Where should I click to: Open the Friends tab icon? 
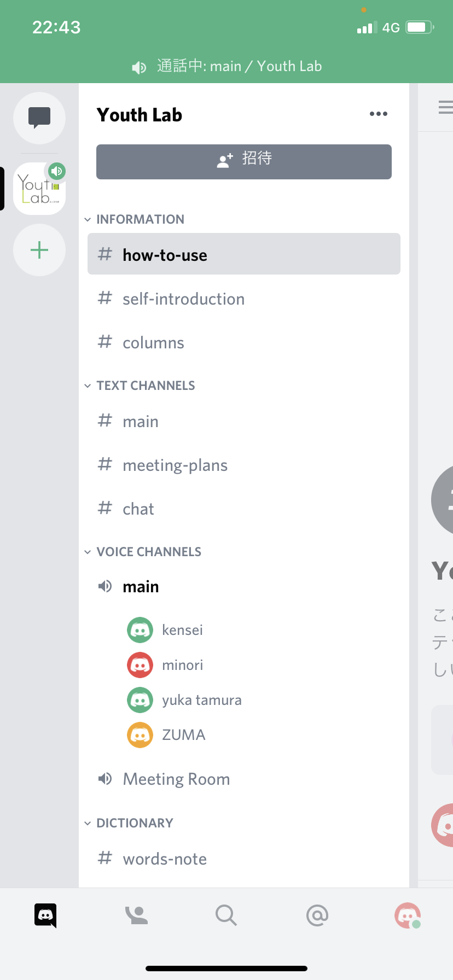click(x=136, y=915)
